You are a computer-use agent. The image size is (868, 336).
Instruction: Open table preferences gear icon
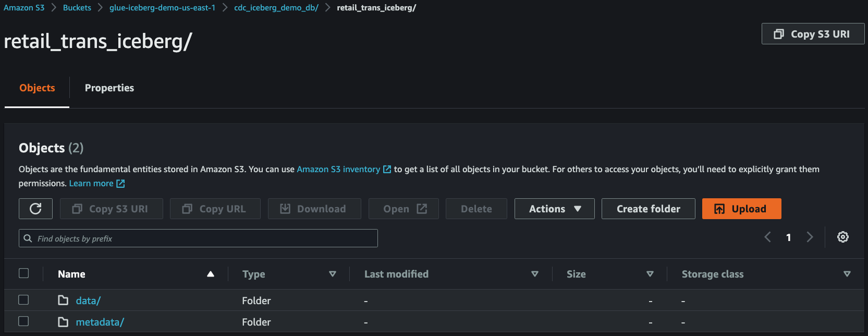(x=843, y=237)
